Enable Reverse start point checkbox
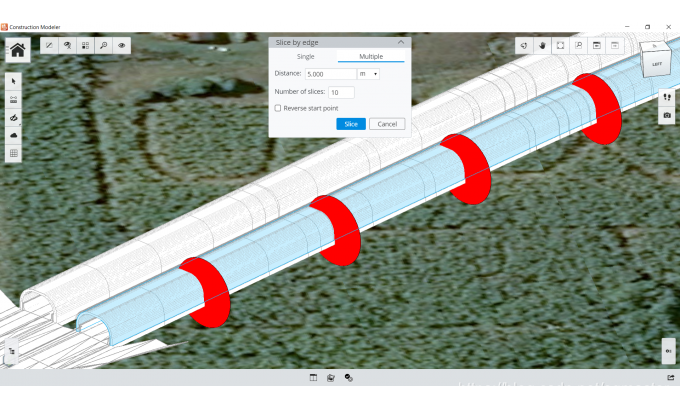The height and width of the screenshot is (408, 680). point(278,108)
